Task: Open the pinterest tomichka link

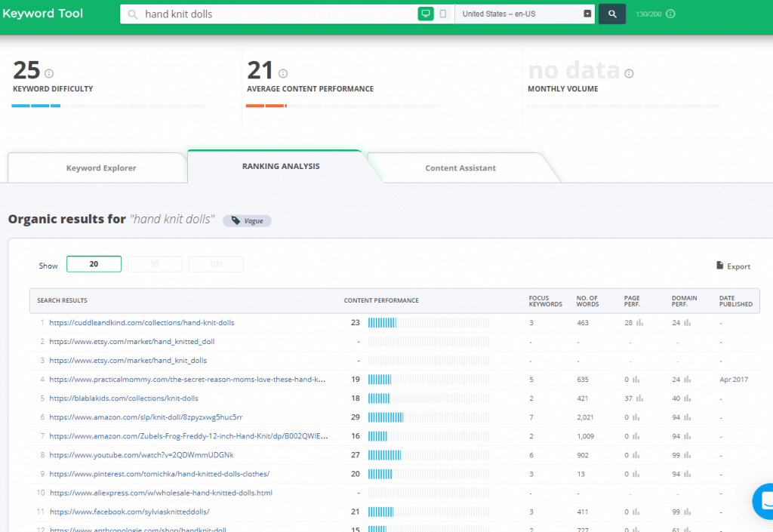Action: [x=159, y=474]
